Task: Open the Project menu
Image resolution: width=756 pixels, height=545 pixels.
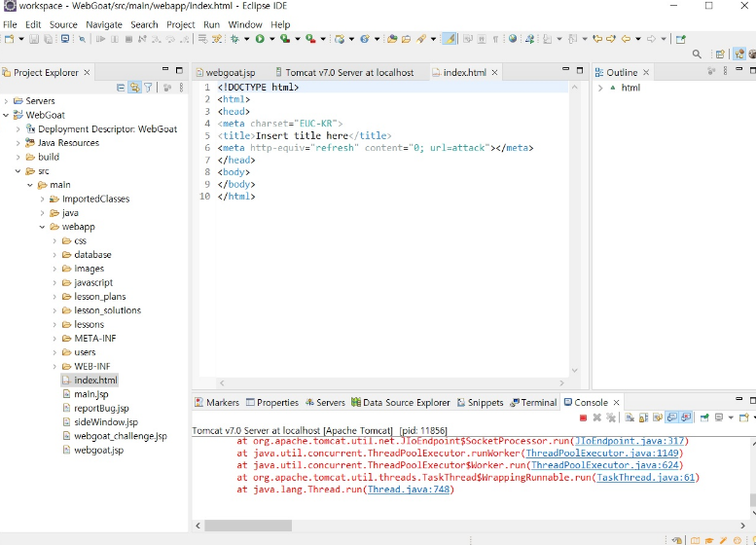Action: [x=180, y=24]
